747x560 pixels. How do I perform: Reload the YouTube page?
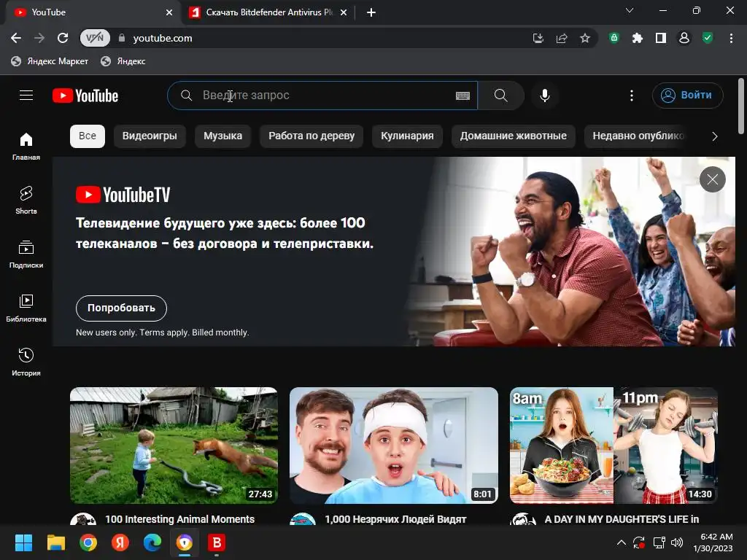[63, 38]
